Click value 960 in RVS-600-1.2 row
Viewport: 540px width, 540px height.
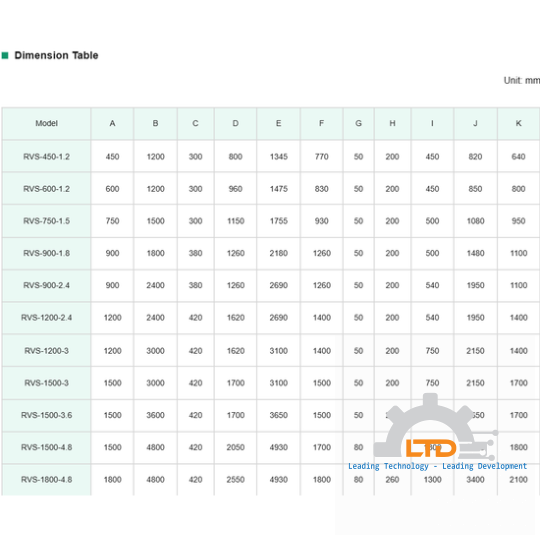235,189
